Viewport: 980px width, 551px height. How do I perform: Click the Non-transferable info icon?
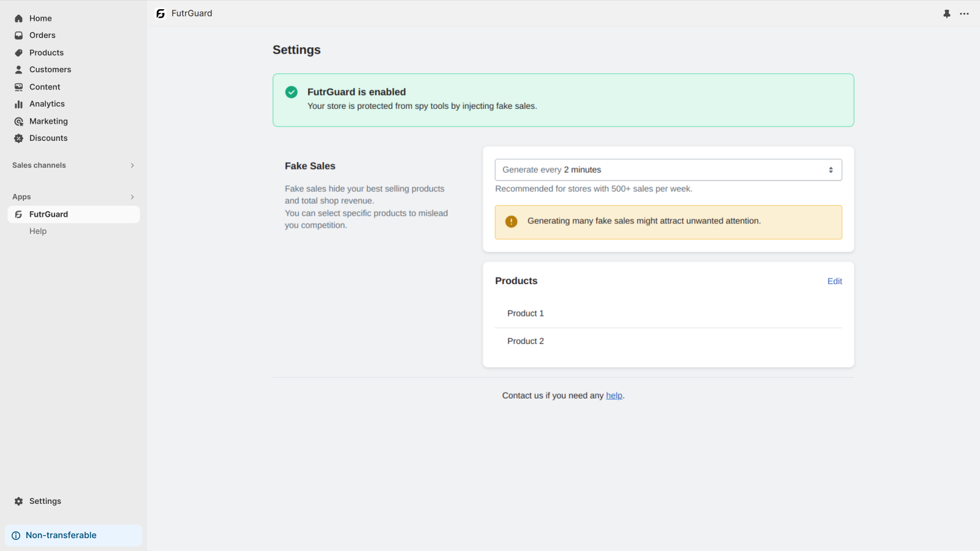[16, 536]
